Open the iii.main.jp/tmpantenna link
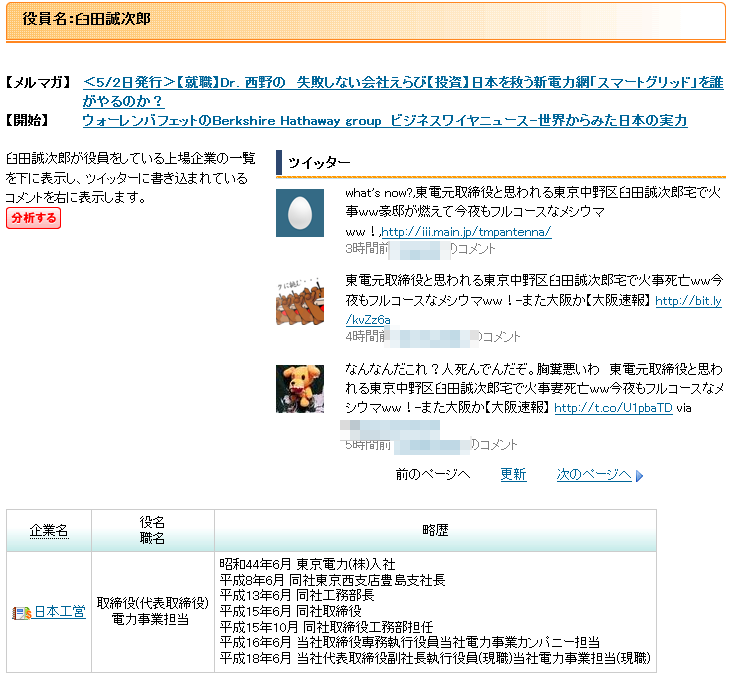 pyautogui.click(x=466, y=232)
